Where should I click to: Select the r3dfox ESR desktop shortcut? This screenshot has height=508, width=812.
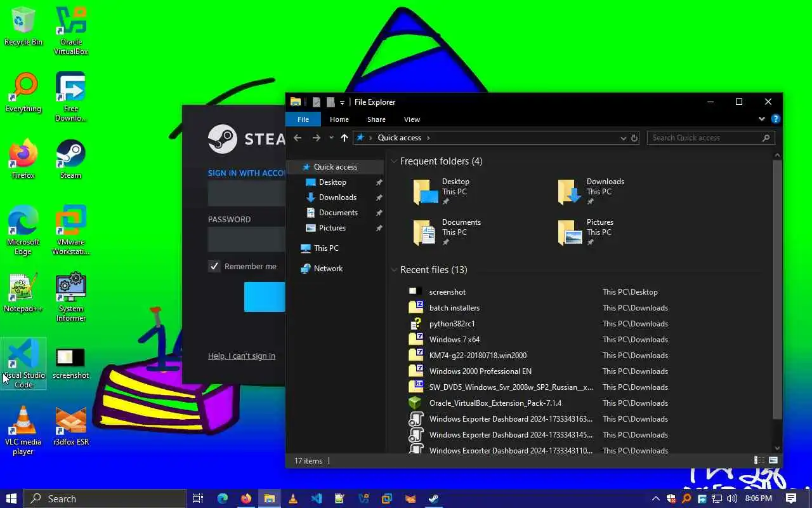71,427
